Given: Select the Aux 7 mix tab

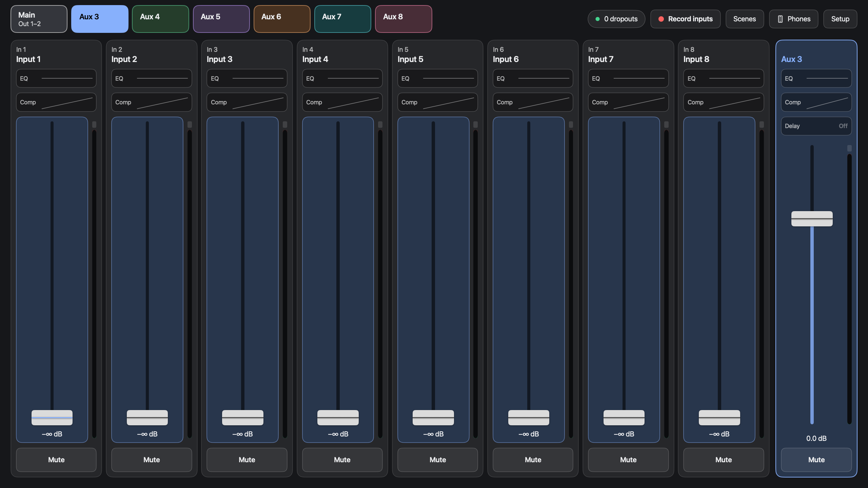Looking at the screenshot, I should [x=343, y=19].
